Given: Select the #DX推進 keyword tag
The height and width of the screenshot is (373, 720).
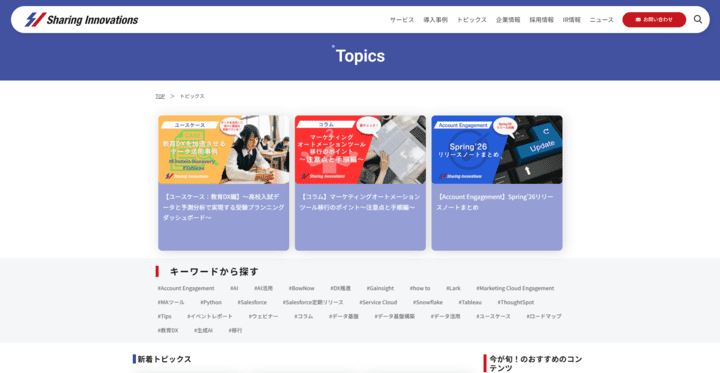Looking at the screenshot, I should tap(340, 288).
